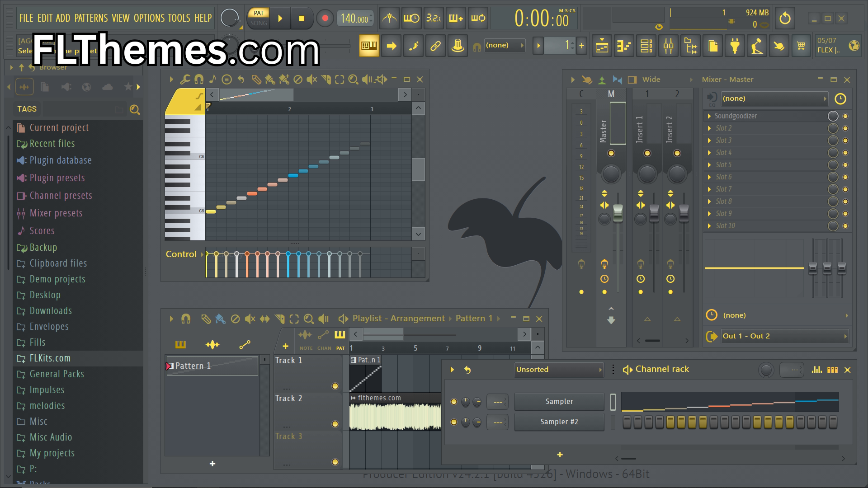Select the slip tool in playlist toolbar
The width and height of the screenshot is (868, 488).
(x=264, y=319)
